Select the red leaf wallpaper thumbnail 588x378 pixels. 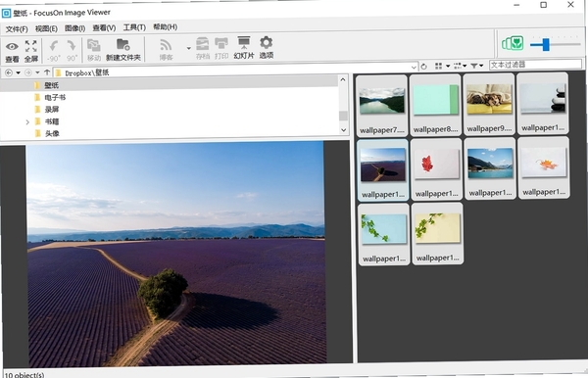[436, 169]
